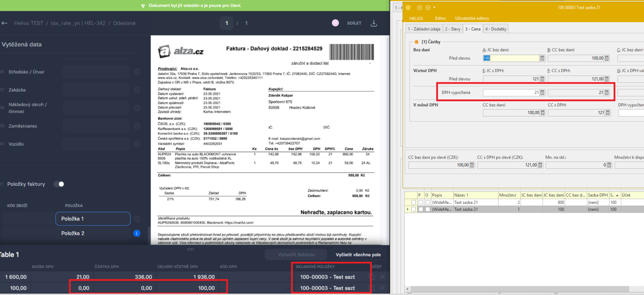The image size is (644, 295).
Task: Click the down arrow circle in Helios title bar
Action: 428,7
